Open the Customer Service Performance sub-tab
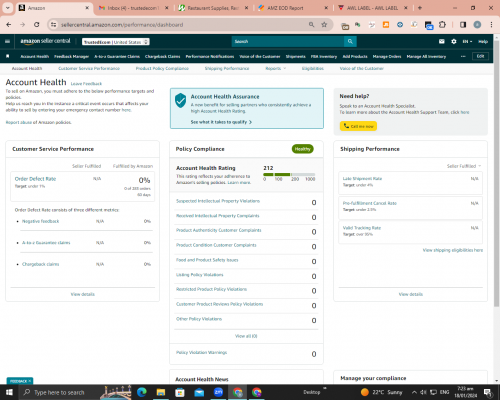500x400 pixels. pyautogui.click(x=89, y=68)
